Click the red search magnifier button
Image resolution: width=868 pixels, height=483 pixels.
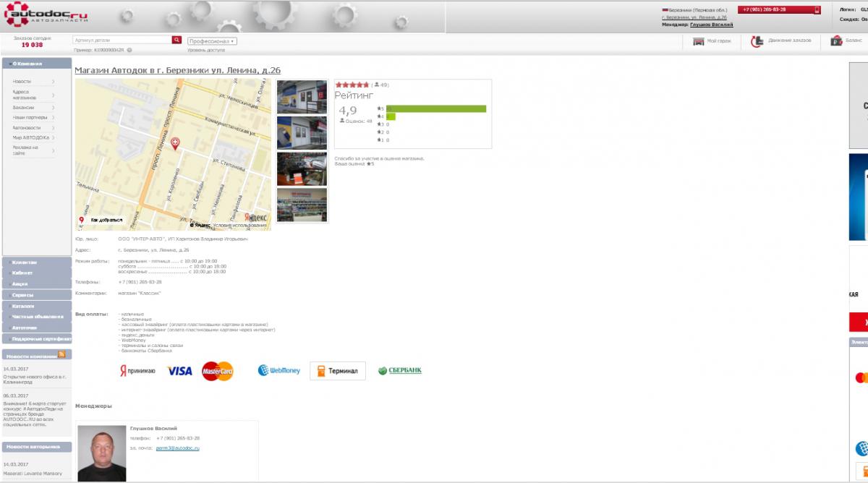[176, 40]
